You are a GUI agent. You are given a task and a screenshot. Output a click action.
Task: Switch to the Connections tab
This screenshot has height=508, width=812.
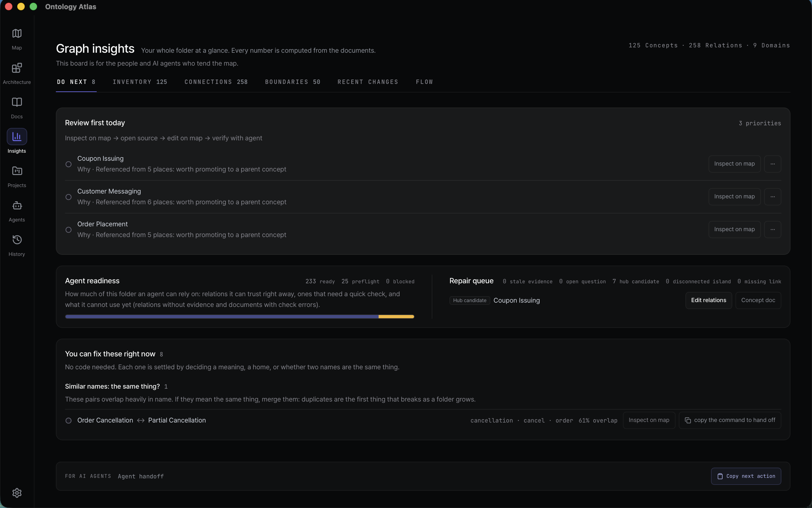point(216,82)
